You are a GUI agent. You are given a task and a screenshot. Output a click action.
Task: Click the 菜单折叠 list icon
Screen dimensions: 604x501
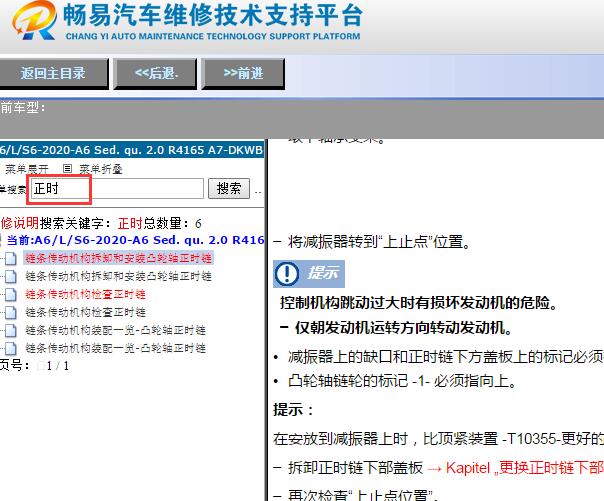pos(67,169)
